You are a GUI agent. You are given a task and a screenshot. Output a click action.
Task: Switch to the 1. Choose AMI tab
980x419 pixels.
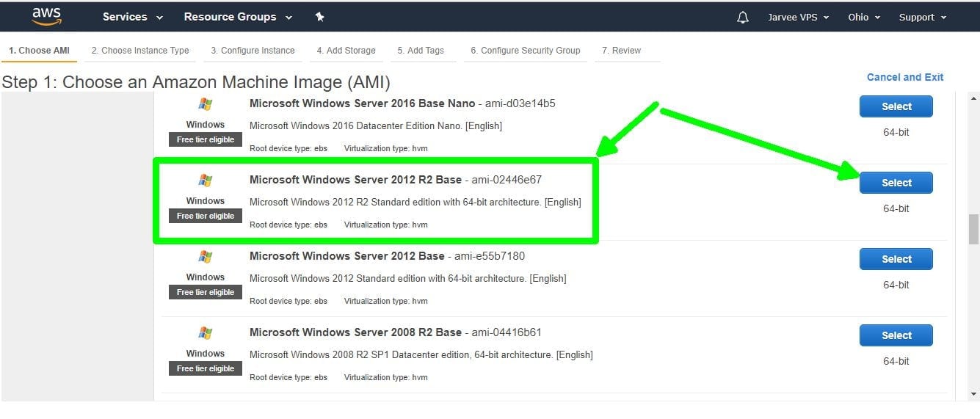tap(39, 51)
